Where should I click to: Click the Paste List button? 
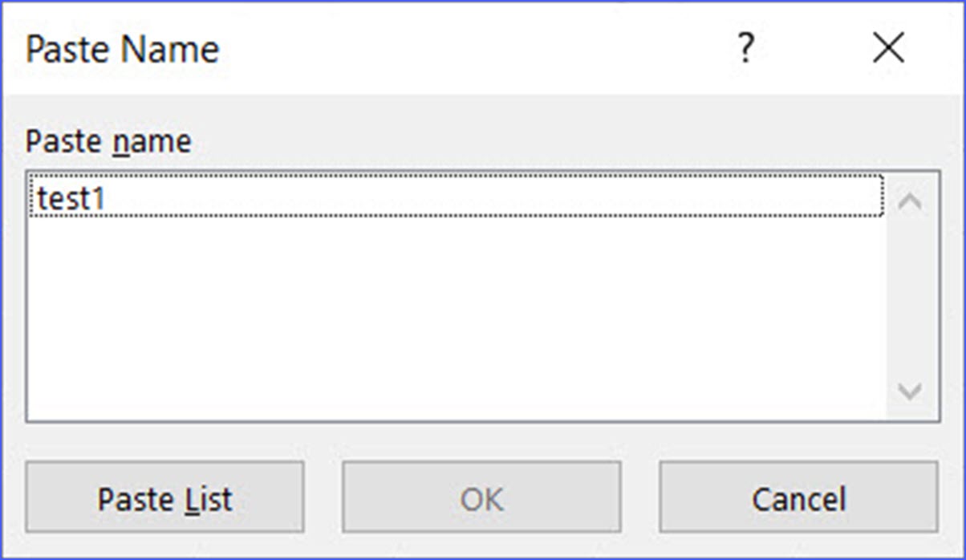coord(164,498)
